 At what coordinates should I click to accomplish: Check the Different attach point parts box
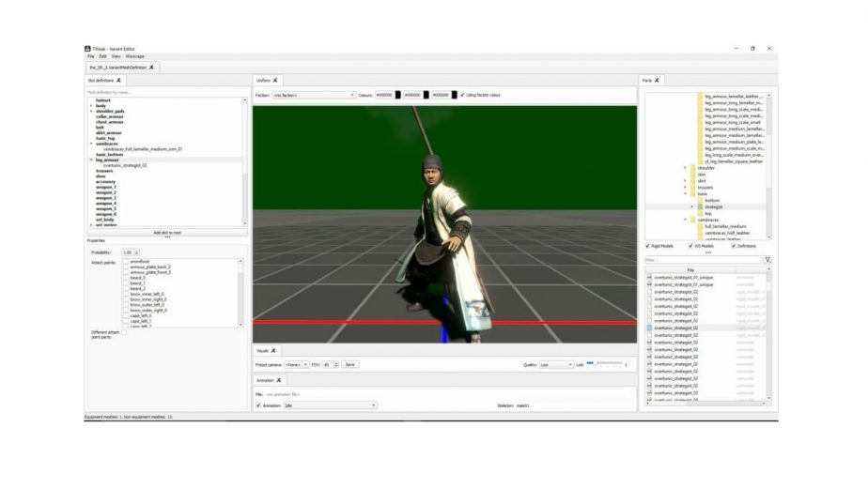124,332
